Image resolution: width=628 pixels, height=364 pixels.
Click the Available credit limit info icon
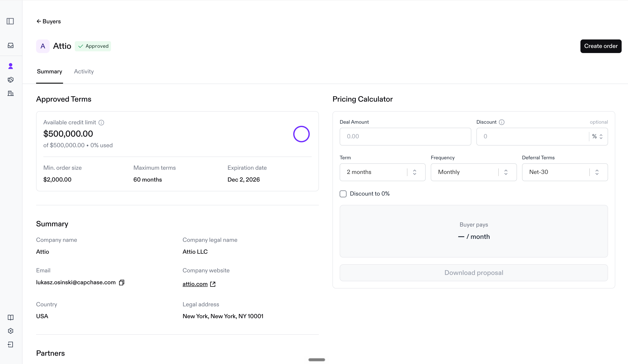coord(101,122)
